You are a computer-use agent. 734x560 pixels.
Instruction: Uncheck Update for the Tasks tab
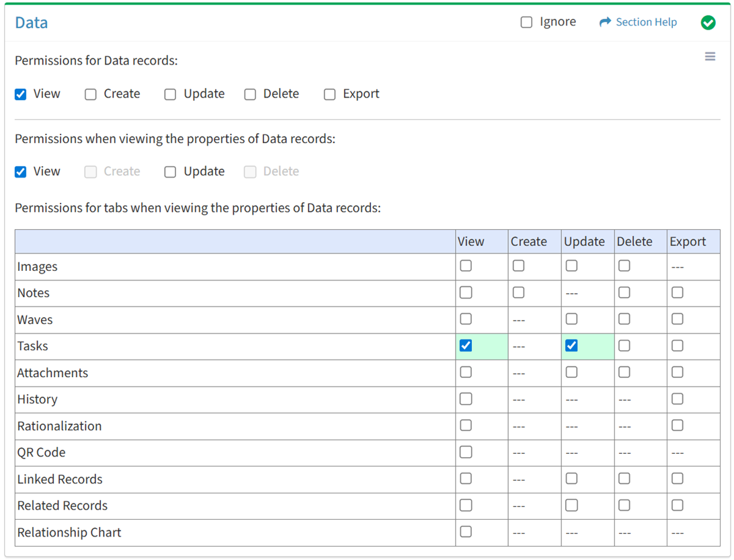[571, 346]
